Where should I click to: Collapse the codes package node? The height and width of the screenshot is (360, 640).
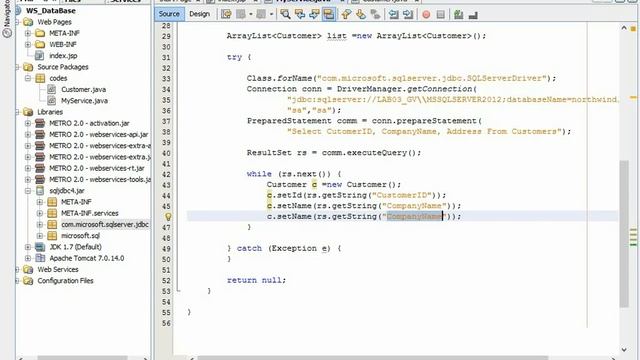[28, 78]
